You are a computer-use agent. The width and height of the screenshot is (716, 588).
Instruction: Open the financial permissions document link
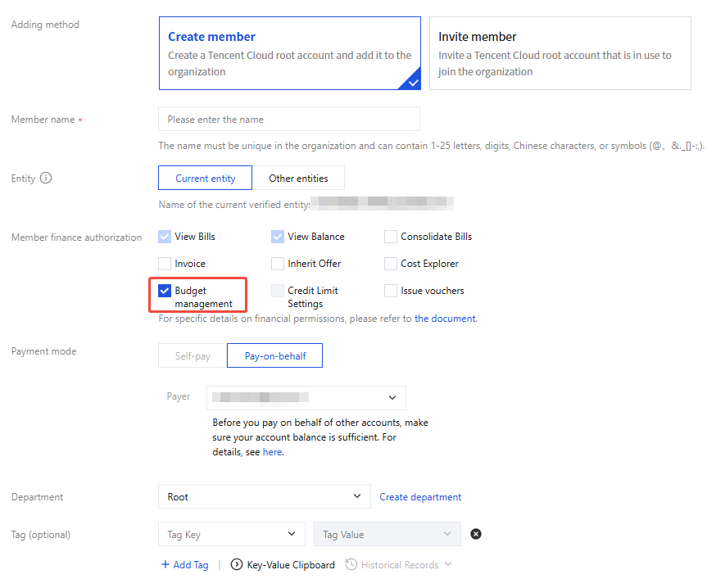[445, 319]
